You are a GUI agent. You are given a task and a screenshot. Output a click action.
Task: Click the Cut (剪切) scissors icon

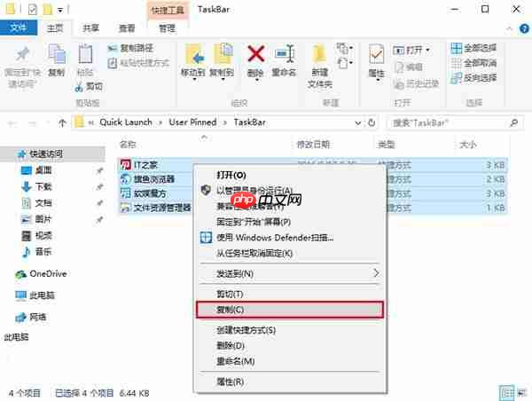click(79, 87)
